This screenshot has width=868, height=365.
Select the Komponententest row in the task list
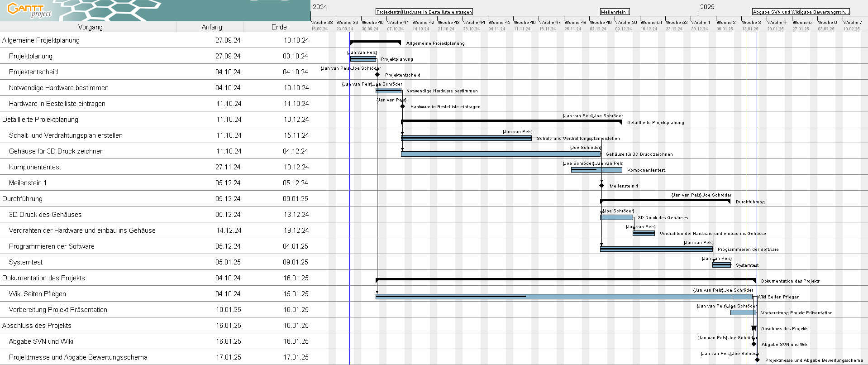[x=35, y=167]
